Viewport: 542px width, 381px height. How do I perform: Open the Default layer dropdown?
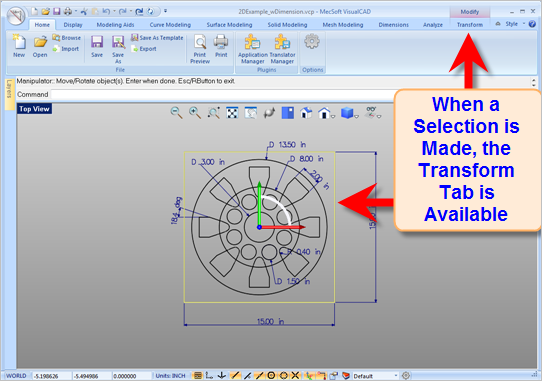point(375,376)
